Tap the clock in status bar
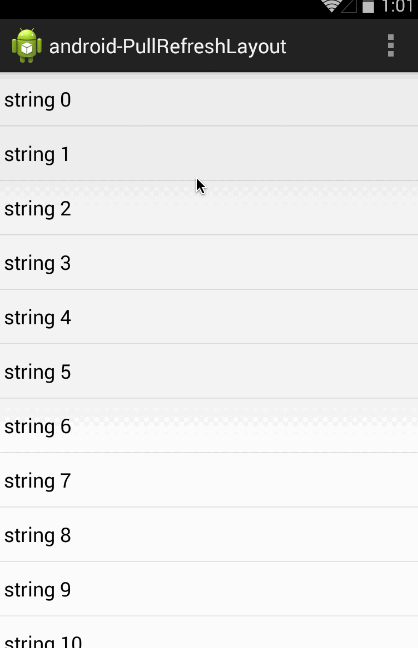Viewport: 418px width, 648px height. pyautogui.click(x=397, y=7)
